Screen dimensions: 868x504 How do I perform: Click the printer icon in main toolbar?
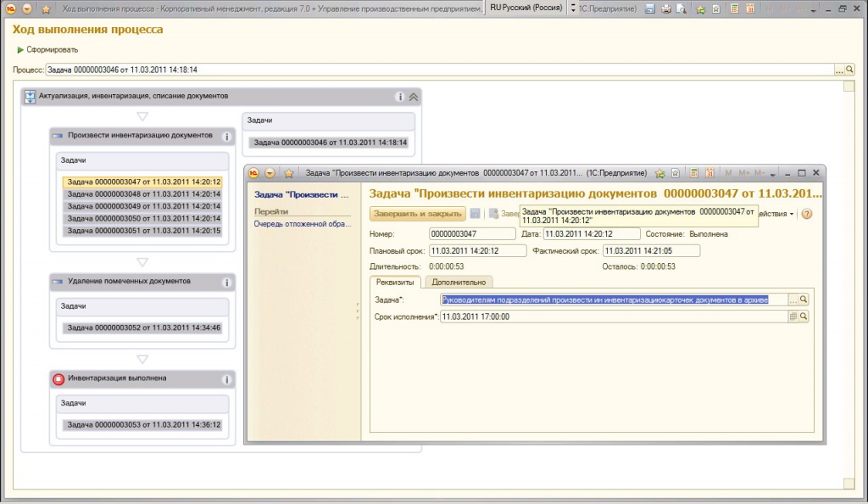pyautogui.click(x=666, y=8)
